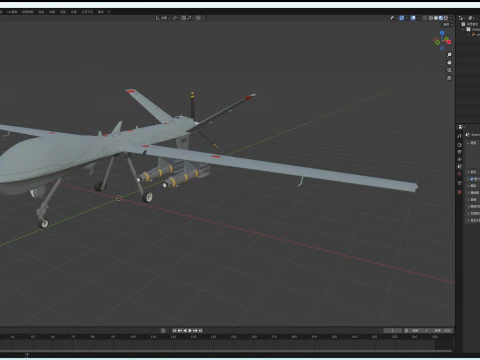Open the viewport Options dropdown below shading buttons
Viewport: 480px width, 360px height.
pyautogui.click(x=447, y=24)
